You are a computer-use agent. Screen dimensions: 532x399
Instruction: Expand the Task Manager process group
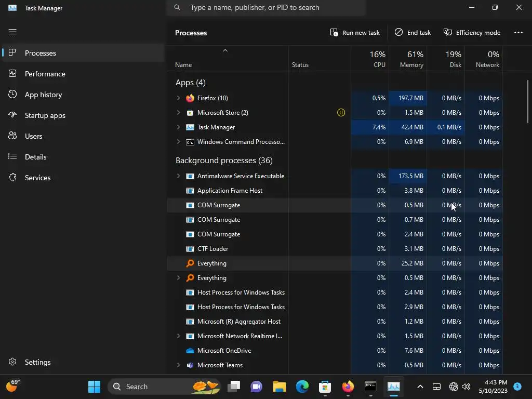[179, 127]
